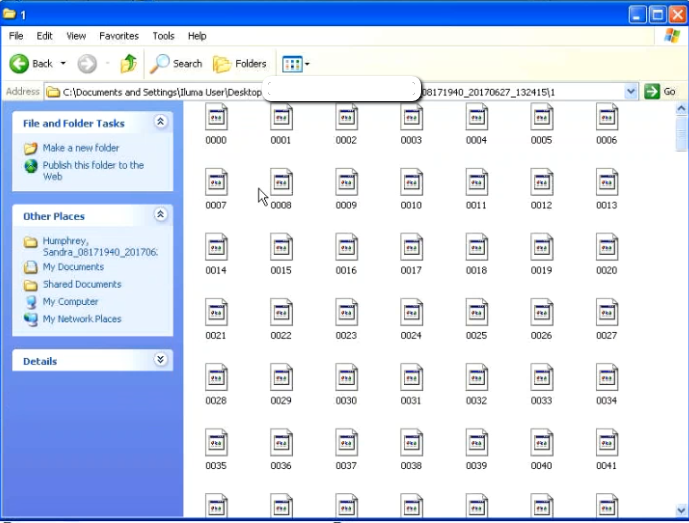Screen dimensions: 689x523
Task: Select file icon 0034
Action: [x=607, y=377]
